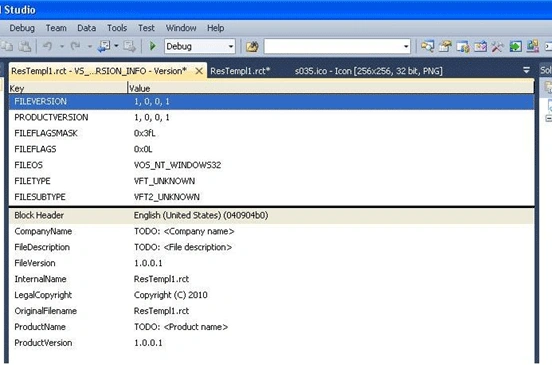Open the Debug solution configuration dropdown
The image size is (552, 365).
pos(200,46)
